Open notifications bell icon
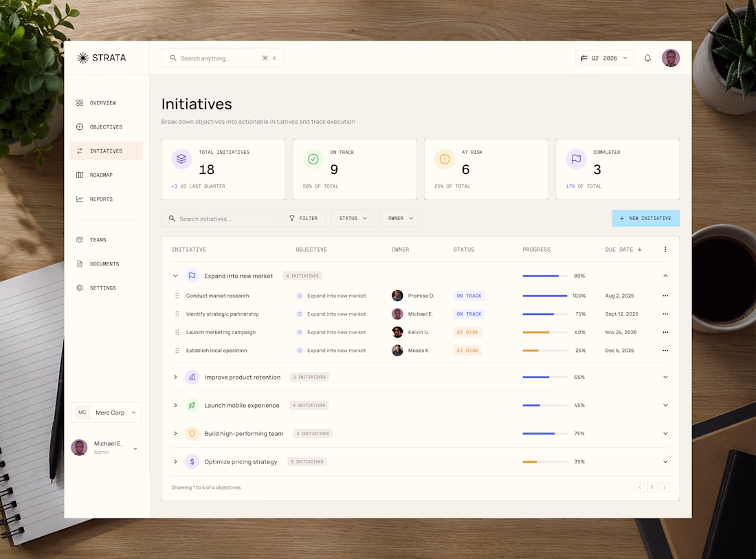The width and height of the screenshot is (756, 559). coord(647,58)
